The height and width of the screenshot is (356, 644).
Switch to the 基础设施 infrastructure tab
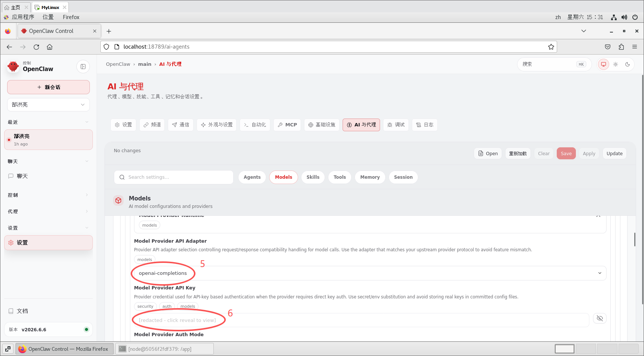(322, 125)
